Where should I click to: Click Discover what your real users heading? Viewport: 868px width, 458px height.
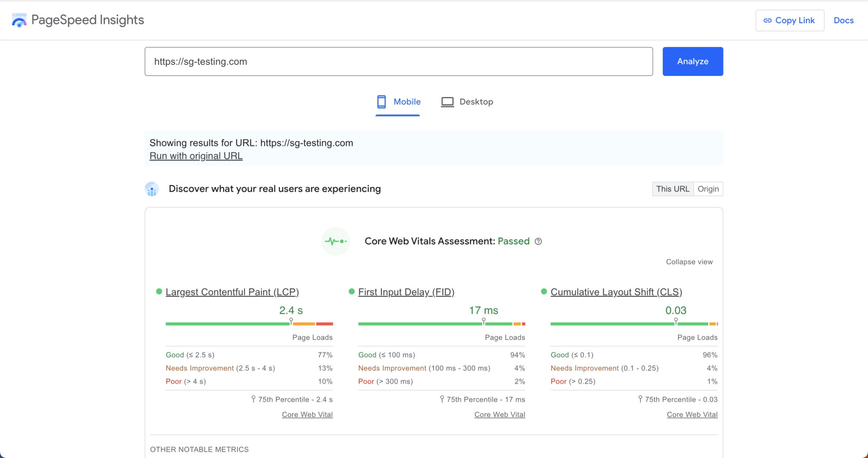pyautogui.click(x=275, y=189)
